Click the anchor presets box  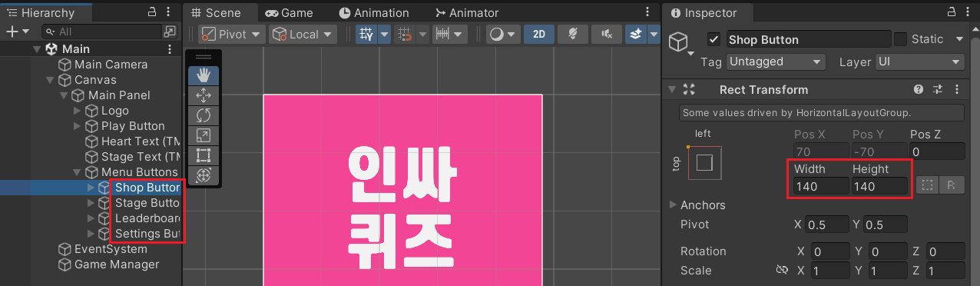point(705,163)
